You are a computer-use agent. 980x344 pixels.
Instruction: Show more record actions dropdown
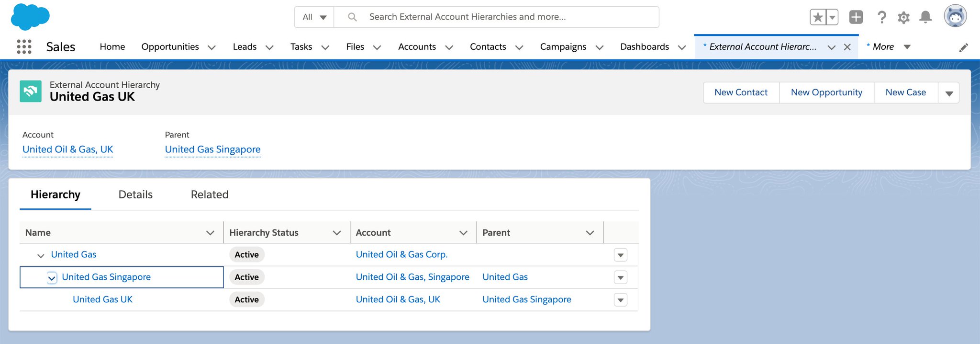click(x=949, y=93)
